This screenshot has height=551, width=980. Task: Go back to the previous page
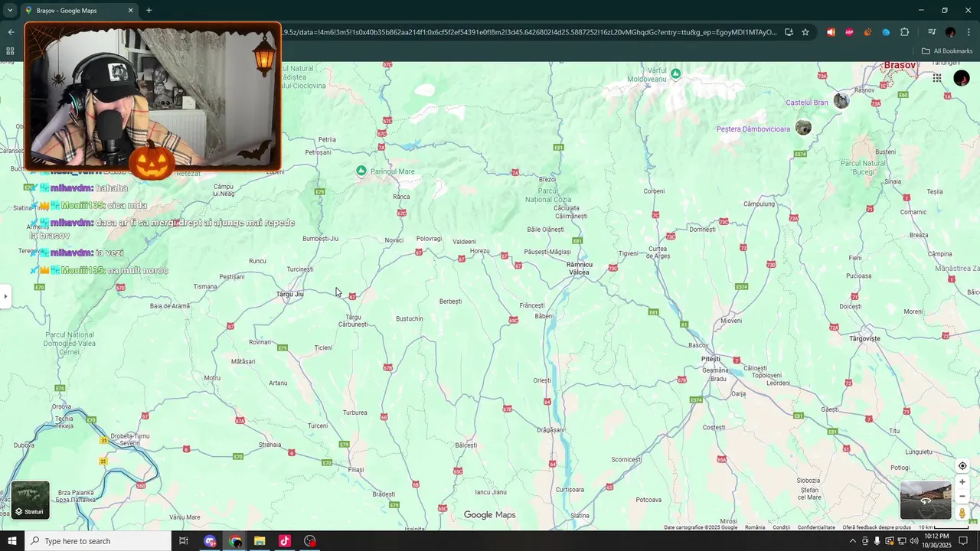click(x=11, y=32)
